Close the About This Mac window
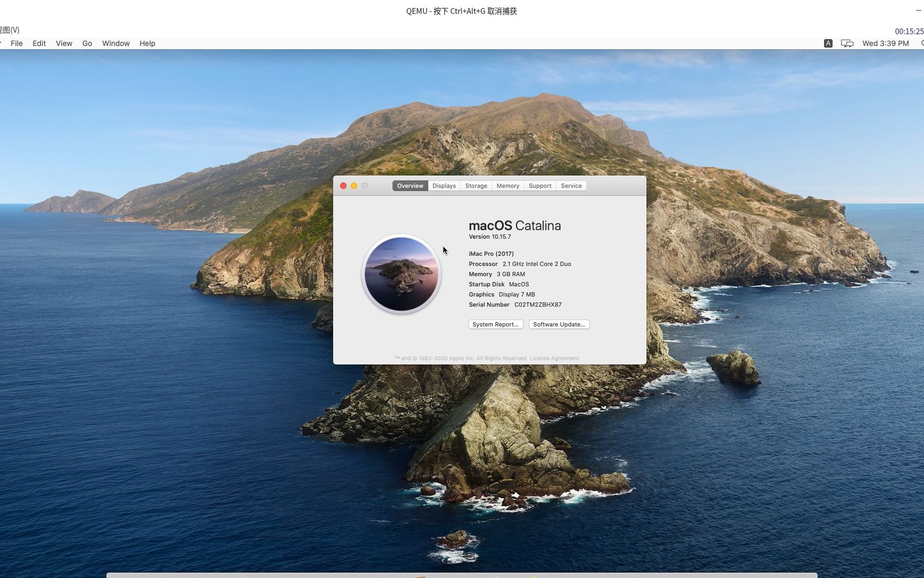The width and height of the screenshot is (924, 578). pos(343,186)
